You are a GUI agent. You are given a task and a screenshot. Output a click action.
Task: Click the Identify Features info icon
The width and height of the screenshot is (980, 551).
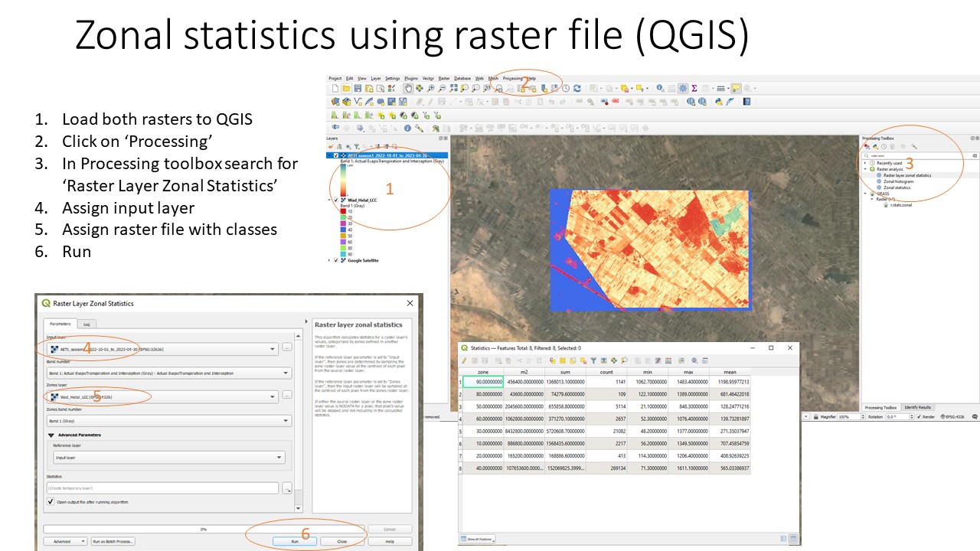tap(408, 129)
